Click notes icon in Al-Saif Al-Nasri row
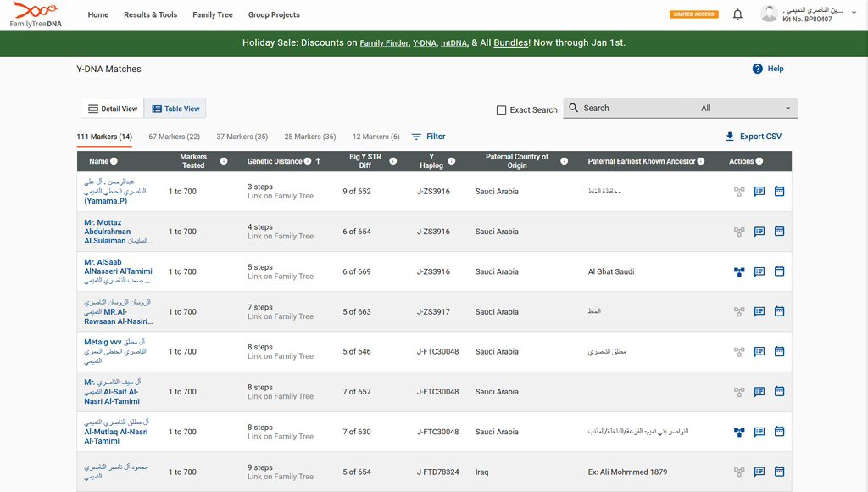The height and width of the screenshot is (492, 868). 759,392
